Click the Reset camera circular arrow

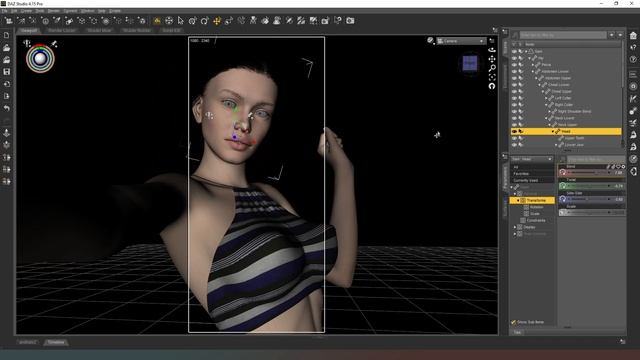[492, 86]
